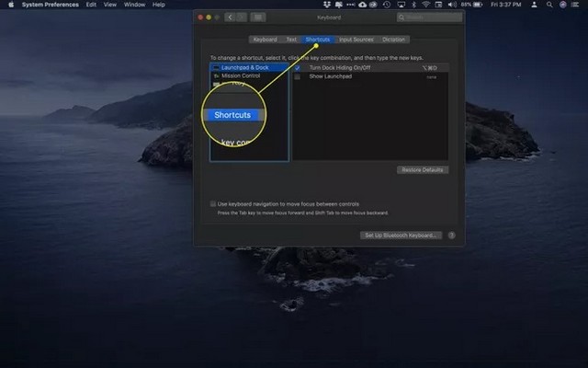
Task: Select Mission Control in the shortcuts list
Action: [241, 75]
